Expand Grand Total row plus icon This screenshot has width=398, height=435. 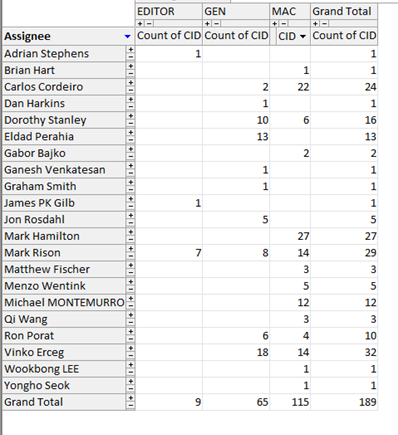[x=131, y=398]
